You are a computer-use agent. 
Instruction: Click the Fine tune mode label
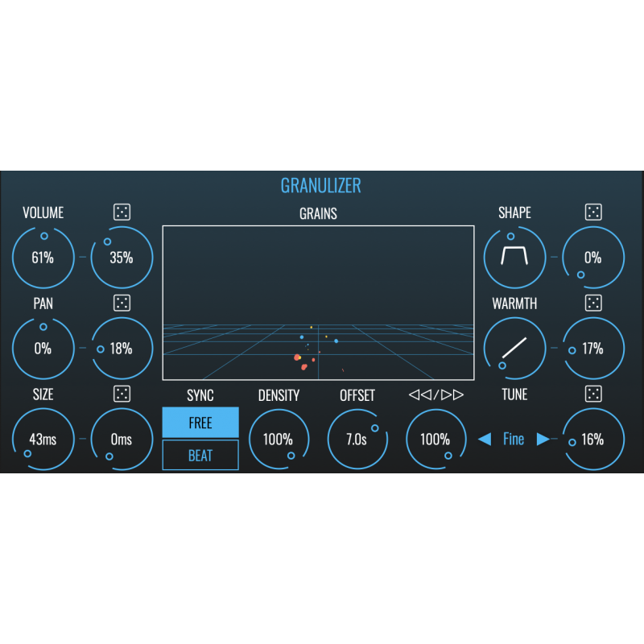(x=514, y=440)
